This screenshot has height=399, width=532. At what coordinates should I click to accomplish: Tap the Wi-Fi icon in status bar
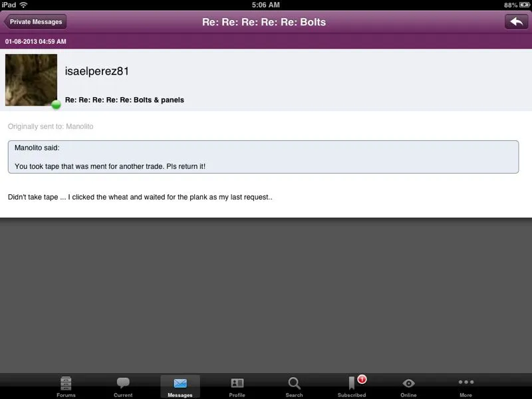[23, 5]
